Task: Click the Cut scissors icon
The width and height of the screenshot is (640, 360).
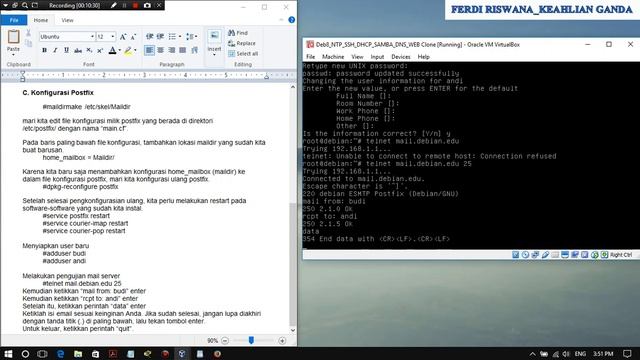Action: tap(28, 33)
